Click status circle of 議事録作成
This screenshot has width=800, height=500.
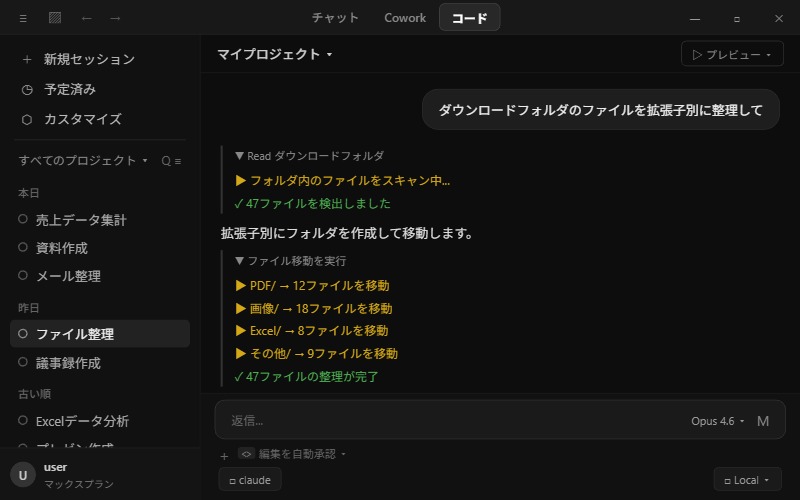[23, 362]
